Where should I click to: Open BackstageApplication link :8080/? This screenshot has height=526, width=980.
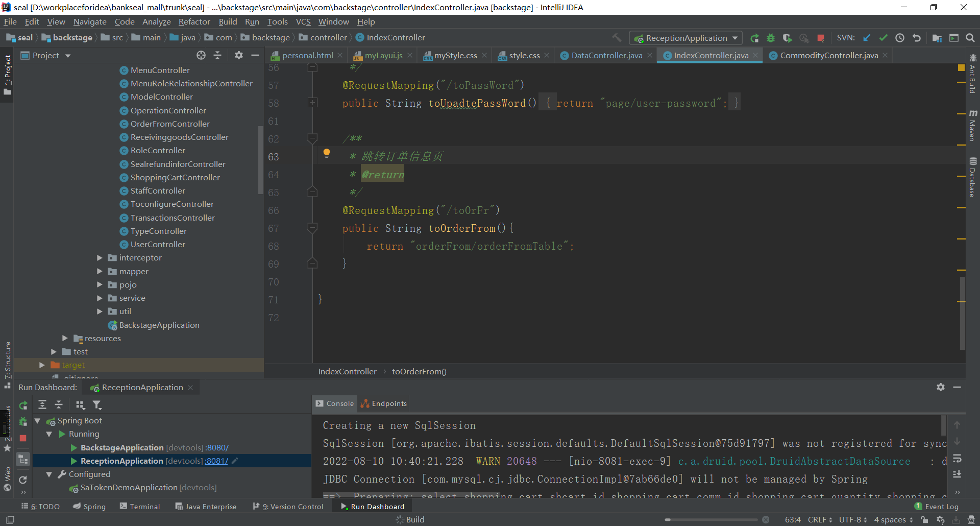click(x=216, y=447)
